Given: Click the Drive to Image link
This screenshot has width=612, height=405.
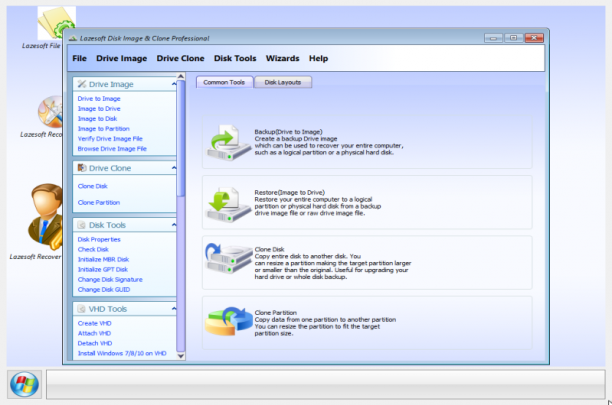Looking at the screenshot, I should (x=99, y=99).
